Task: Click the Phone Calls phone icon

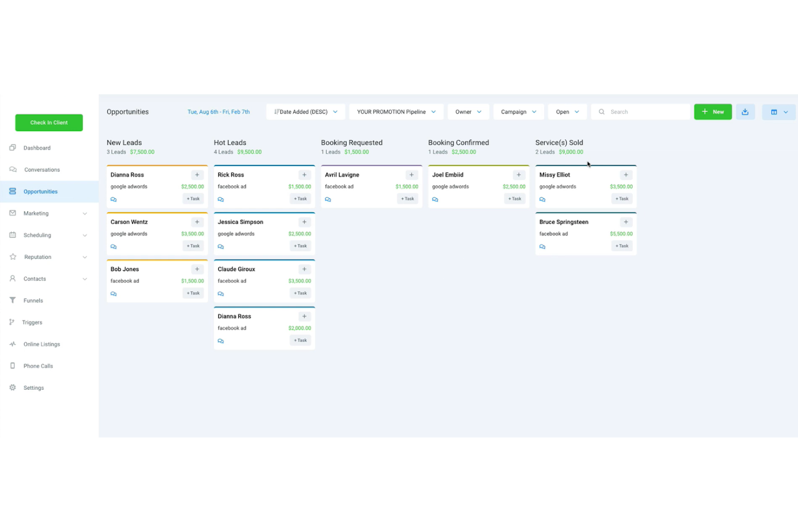Action: pyautogui.click(x=12, y=365)
